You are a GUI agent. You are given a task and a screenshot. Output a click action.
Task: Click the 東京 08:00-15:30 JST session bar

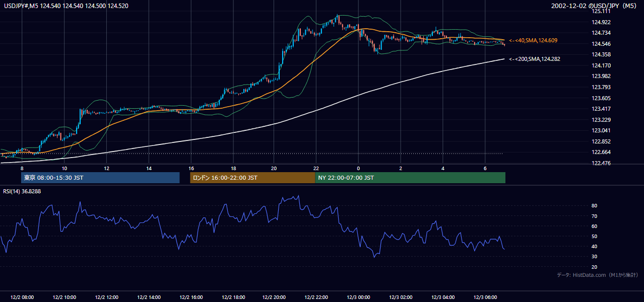[x=100, y=178]
